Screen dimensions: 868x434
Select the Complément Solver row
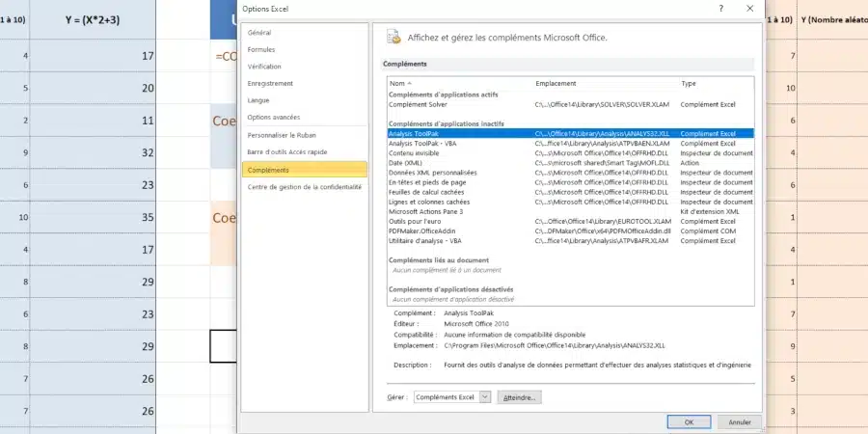(571, 104)
